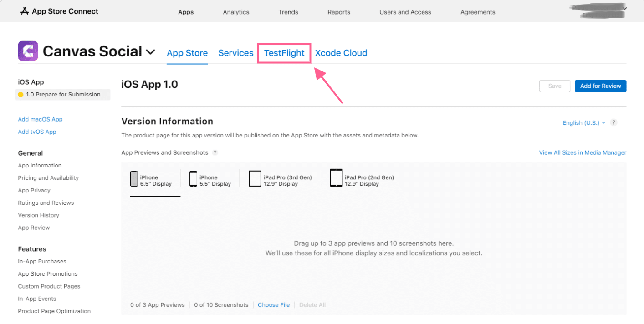Image resolution: width=644 pixels, height=324 pixels.
Task: Select 1.0 Prepare for Submission version
Action: [x=62, y=94]
